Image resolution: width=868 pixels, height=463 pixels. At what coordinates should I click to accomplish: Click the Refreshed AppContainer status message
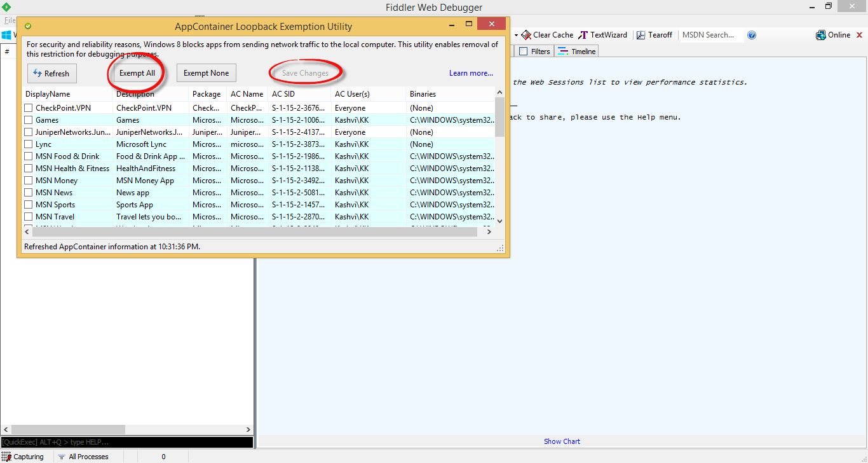(x=112, y=247)
